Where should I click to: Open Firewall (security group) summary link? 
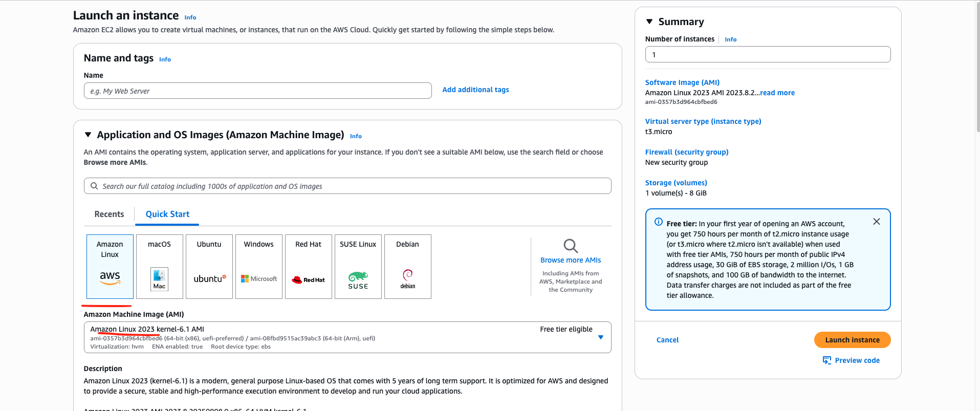687,152
